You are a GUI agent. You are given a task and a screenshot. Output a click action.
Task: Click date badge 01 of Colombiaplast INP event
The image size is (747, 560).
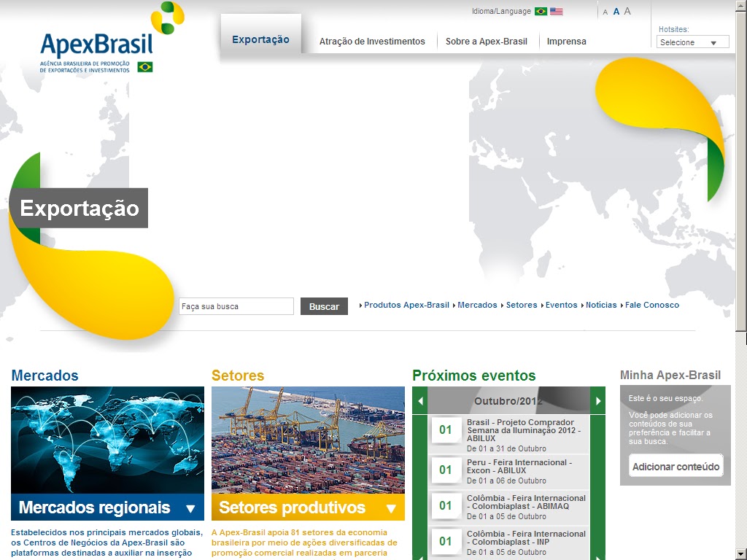pyautogui.click(x=446, y=542)
